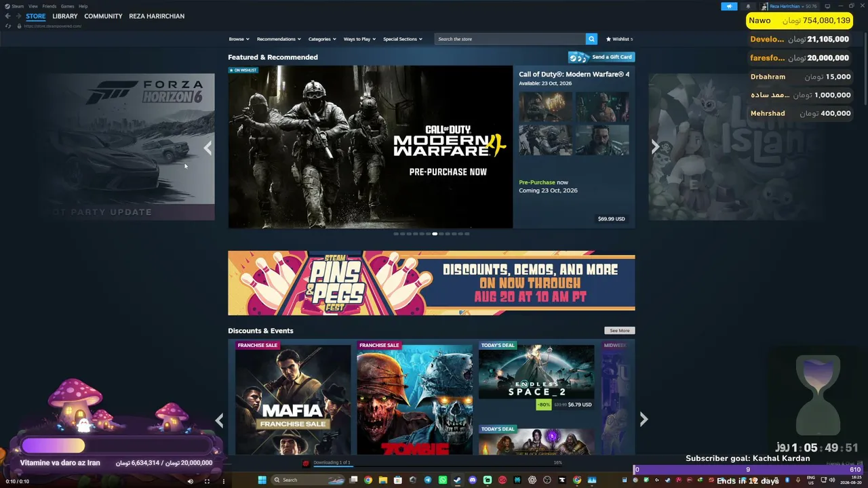Click the Windows Start button
868x488 pixels.
click(262, 480)
